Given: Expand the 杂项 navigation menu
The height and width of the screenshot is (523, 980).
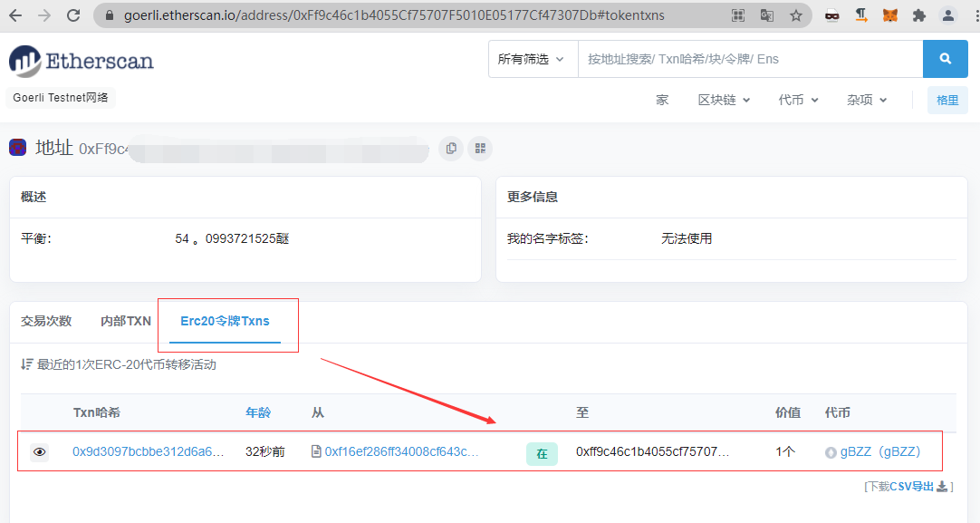Looking at the screenshot, I should click(x=867, y=100).
